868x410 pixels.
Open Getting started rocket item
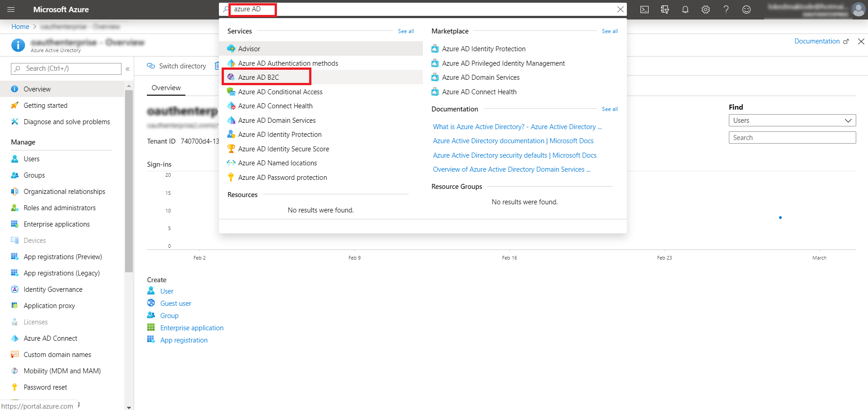(62, 105)
